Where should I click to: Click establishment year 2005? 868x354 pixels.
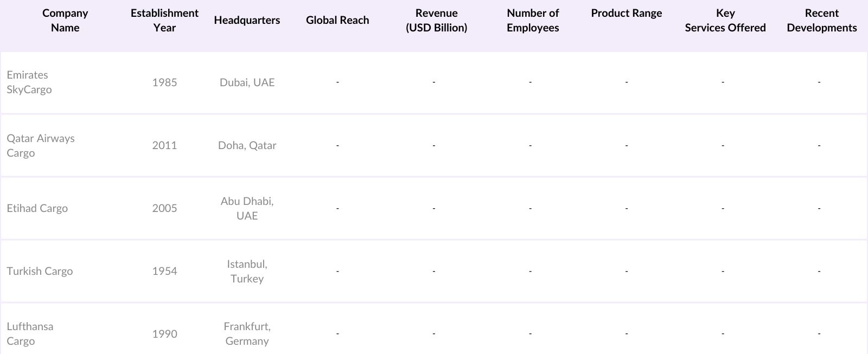(164, 208)
